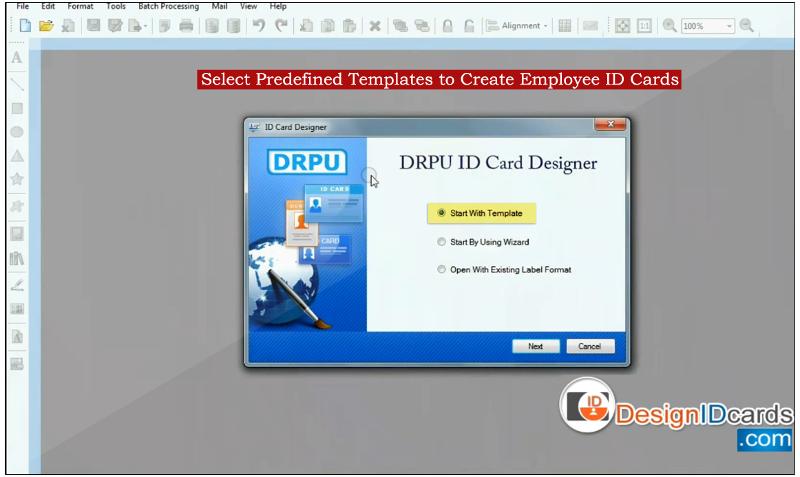This screenshot has height=477, width=800.
Task: Toggle the grid icon in toolbar
Action: tap(565, 26)
